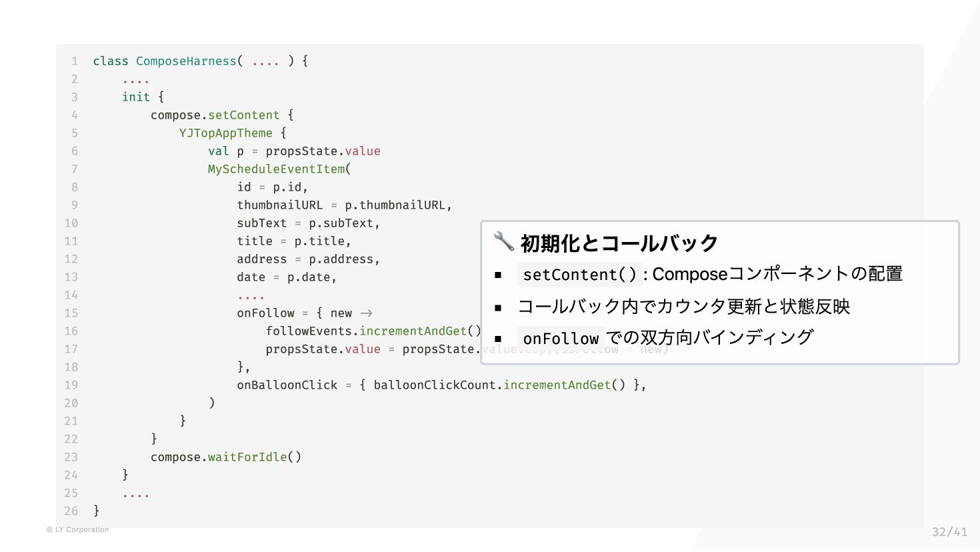Click the waitForIdle call on line 23
980x552 pixels.
247,457
